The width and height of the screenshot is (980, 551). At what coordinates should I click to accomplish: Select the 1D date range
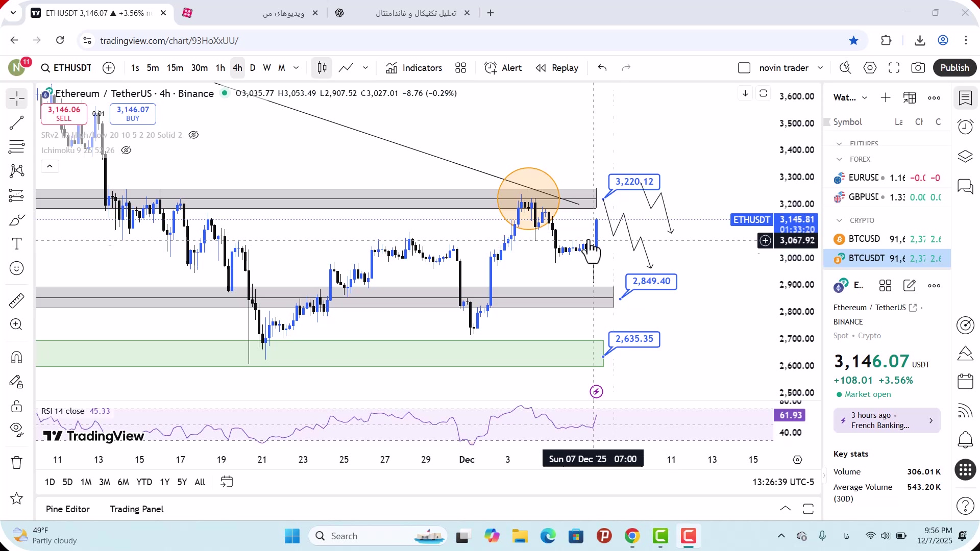(x=50, y=482)
